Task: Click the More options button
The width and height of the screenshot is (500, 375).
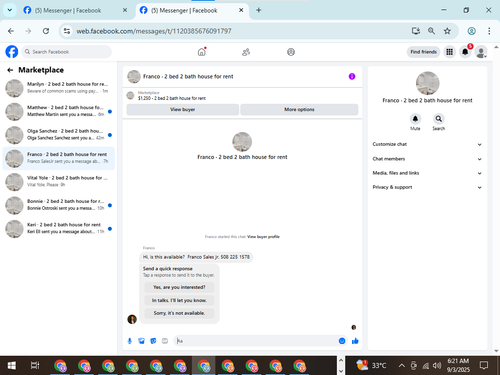Action: pyautogui.click(x=299, y=109)
